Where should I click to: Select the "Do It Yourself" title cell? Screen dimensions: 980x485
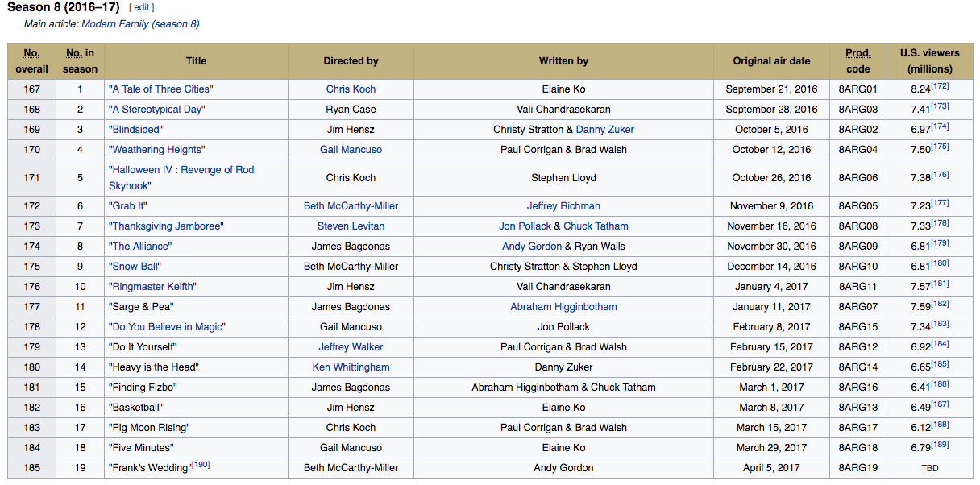pyautogui.click(x=196, y=347)
